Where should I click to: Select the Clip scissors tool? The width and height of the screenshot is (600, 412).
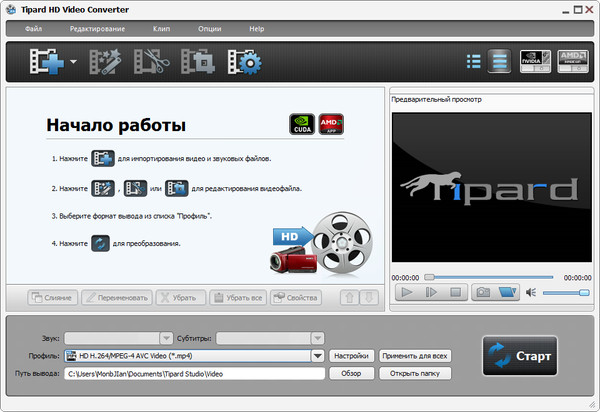[x=150, y=63]
